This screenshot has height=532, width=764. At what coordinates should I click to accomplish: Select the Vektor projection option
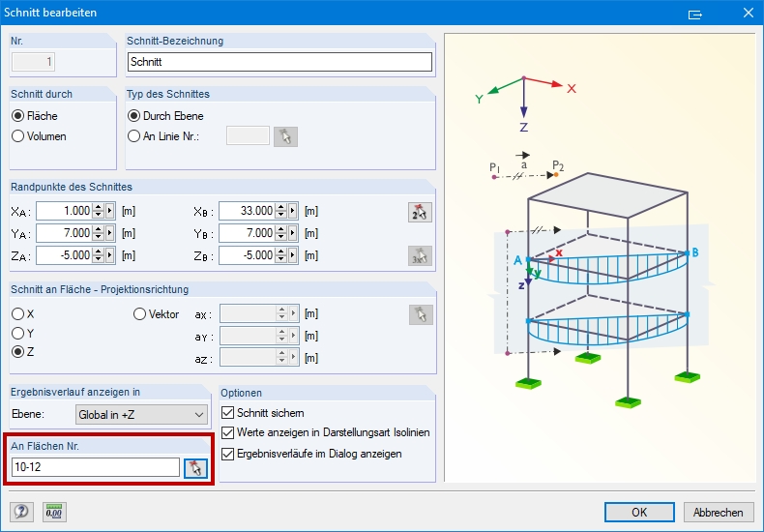[139, 314]
